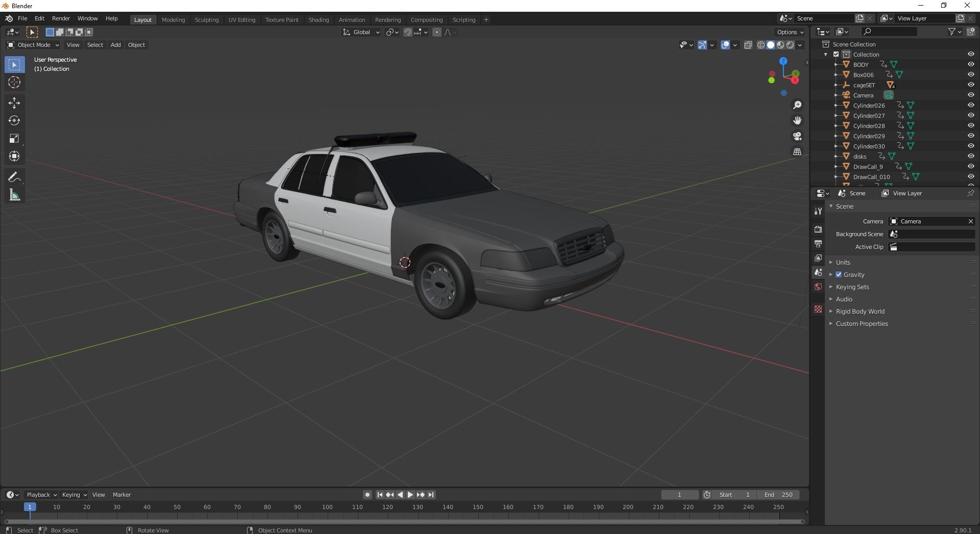The height and width of the screenshot is (534, 980).
Task: Switch perspective/orthographic grid icon
Action: click(x=797, y=151)
